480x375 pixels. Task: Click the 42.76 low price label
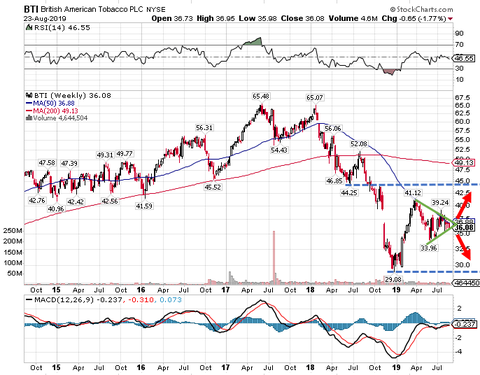(x=37, y=201)
